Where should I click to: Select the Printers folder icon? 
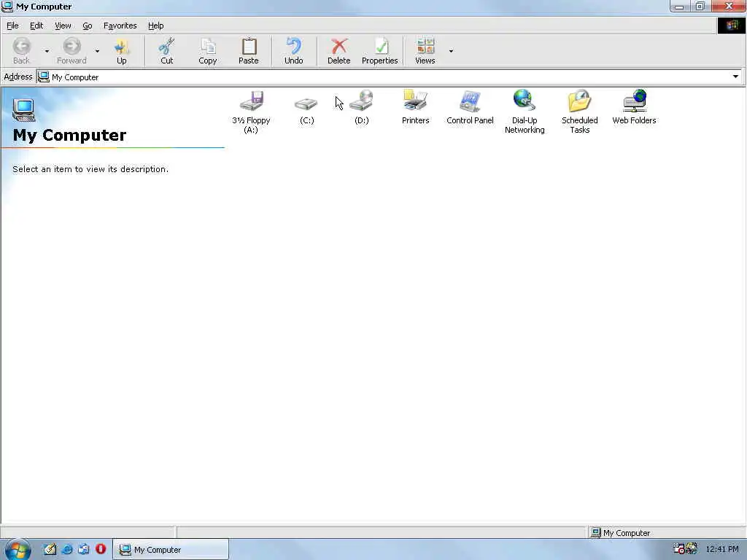click(x=415, y=107)
